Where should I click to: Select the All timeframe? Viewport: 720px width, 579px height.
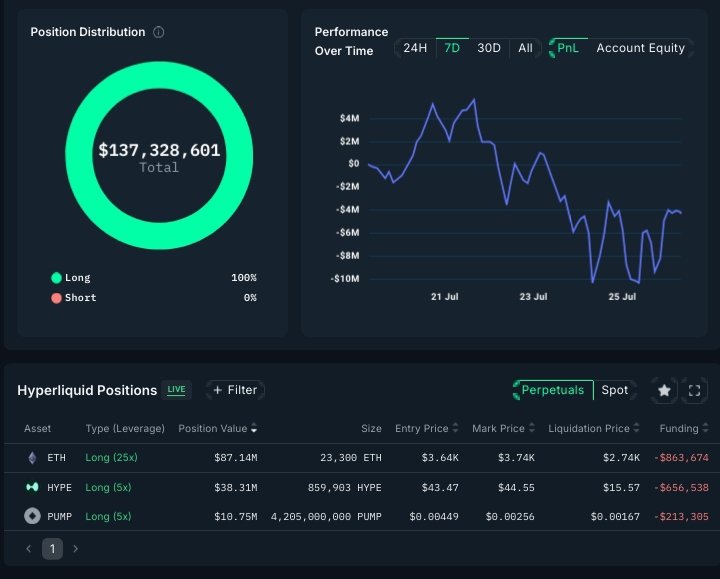525,48
